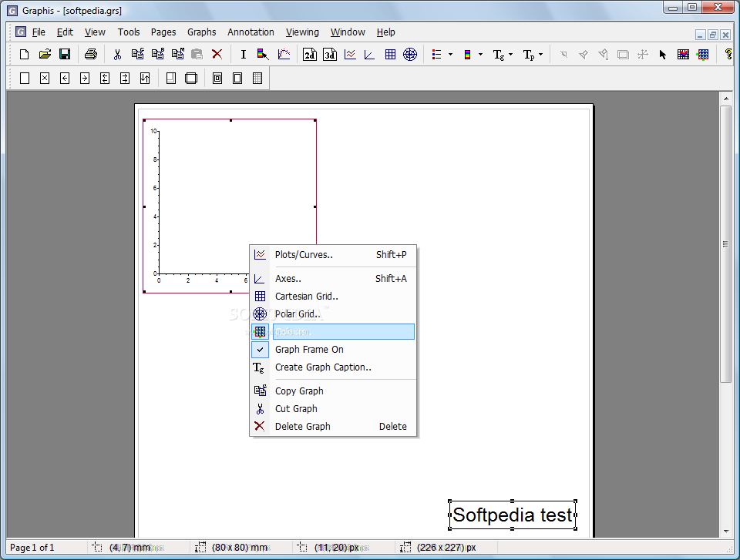Click the page with gray shadow corner icon
Screen dimensions: 740x560
(x=171, y=79)
